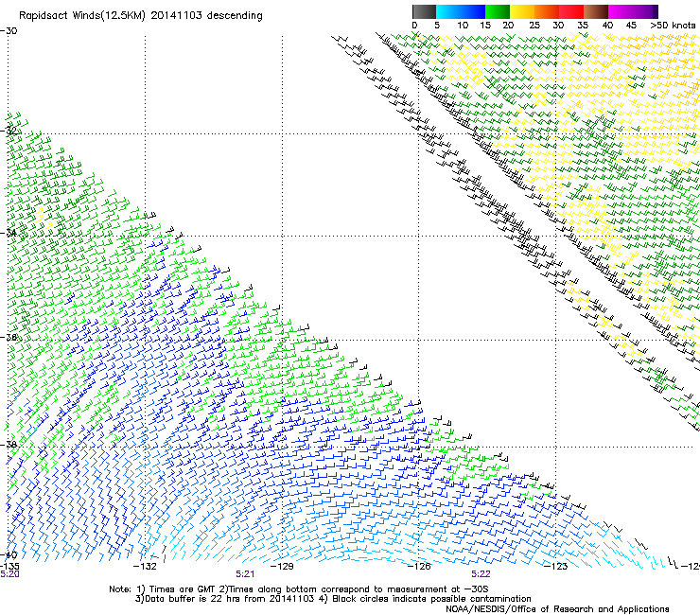Click the dark purple 45–50 knots legend segment
Image resolution: width=700 pixels, height=615 pixels.
[x=645, y=11]
